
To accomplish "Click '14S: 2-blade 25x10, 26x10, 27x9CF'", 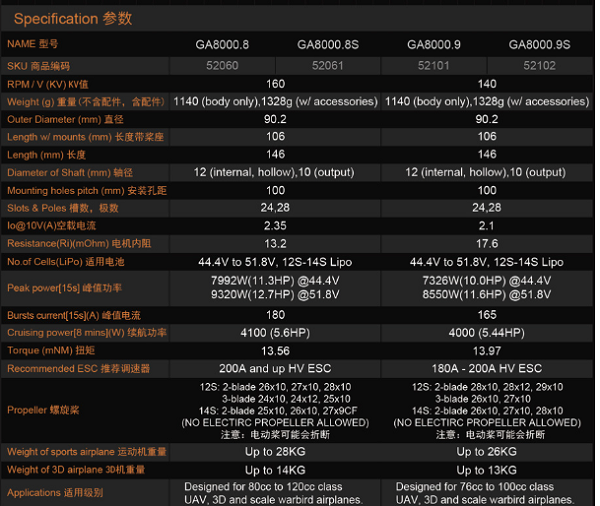I will pos(278,411).
